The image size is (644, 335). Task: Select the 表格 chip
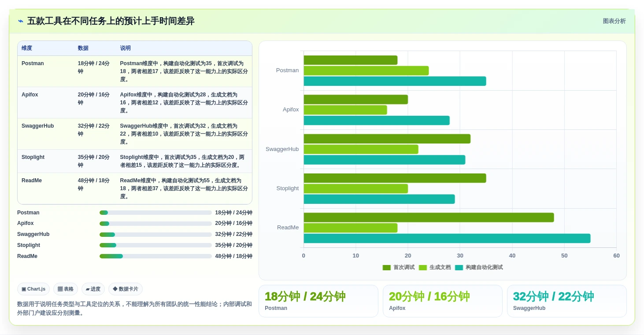point(66,289)
